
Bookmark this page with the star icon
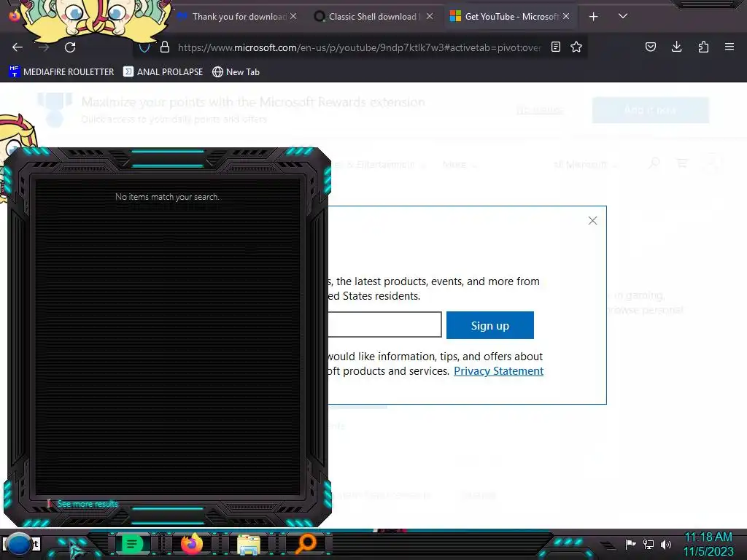tap(576, 47)
